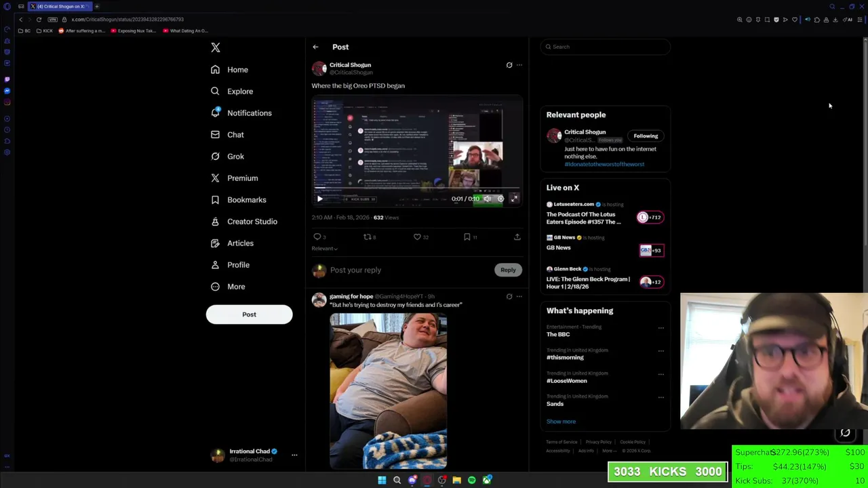Viewport: 868px width, 488px height.
Task: Open The Glenn Beck Program live stream
Action: point(605,279)
